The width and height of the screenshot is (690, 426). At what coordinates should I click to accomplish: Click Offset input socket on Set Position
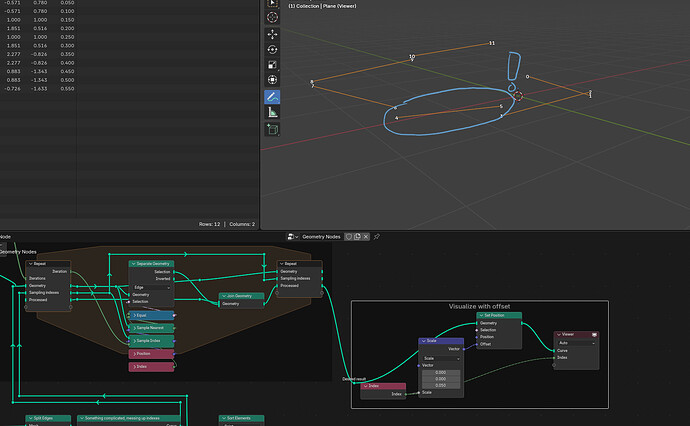pyautogui.click(x=477, y=344)
